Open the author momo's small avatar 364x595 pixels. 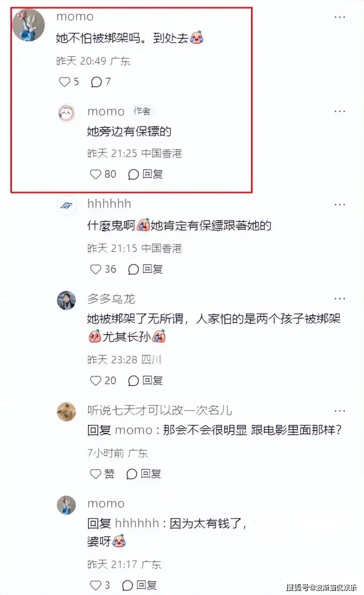coord(66,114)
